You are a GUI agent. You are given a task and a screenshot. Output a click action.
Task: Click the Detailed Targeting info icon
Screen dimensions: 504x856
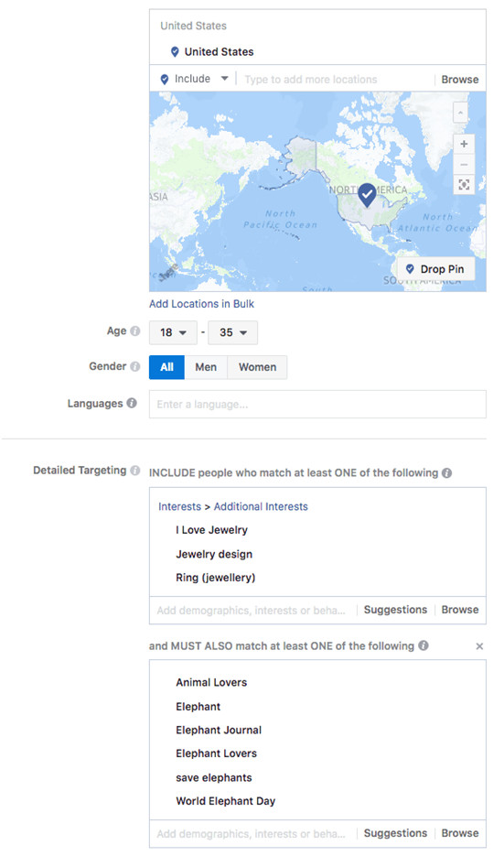(x=135, y=470)
